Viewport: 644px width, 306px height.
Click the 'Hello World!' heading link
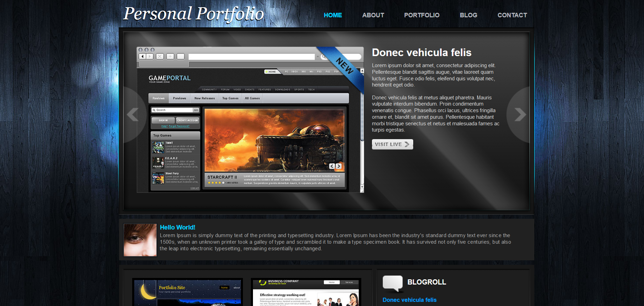pos(178,227)
